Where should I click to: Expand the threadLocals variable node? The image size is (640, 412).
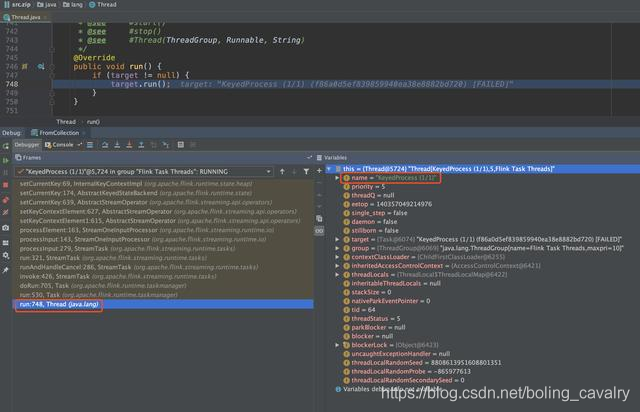tap(337, 274)
